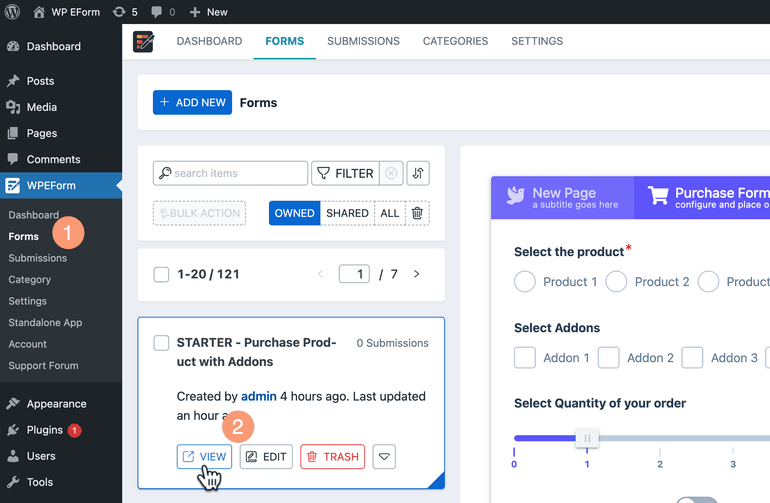This screenshot has height=503, width=770.
Task: Click the quantity slider handle
Action: [587, 438]
